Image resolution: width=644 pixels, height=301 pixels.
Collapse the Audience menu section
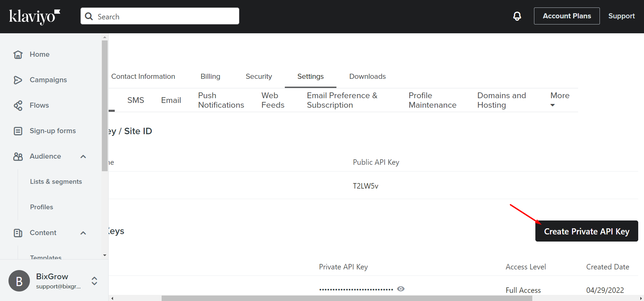tap(83, 156)
